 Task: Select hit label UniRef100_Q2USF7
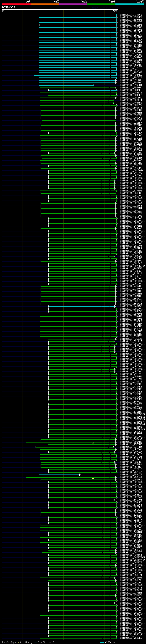[x=131, y=123]
